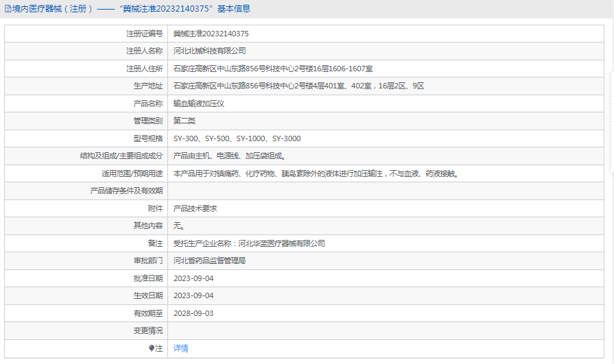Click attachment value 产品技术要求
The image size is (614, 364).
(x=195, y=208)
